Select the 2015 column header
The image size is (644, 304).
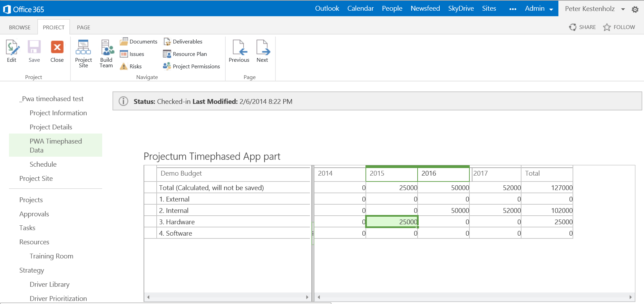[x=392, y=174]
